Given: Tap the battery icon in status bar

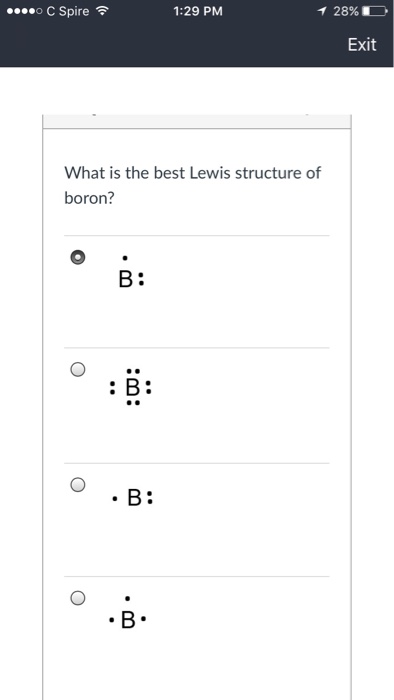Looking at the screenshot, I should [375, 11].
